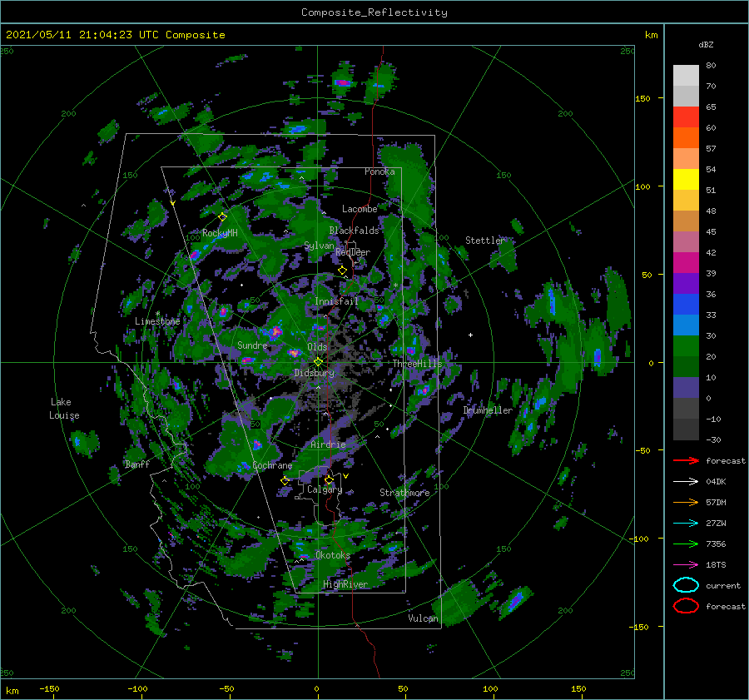
Task: Click the -30 value in dBZ legend
Action: 713,440
